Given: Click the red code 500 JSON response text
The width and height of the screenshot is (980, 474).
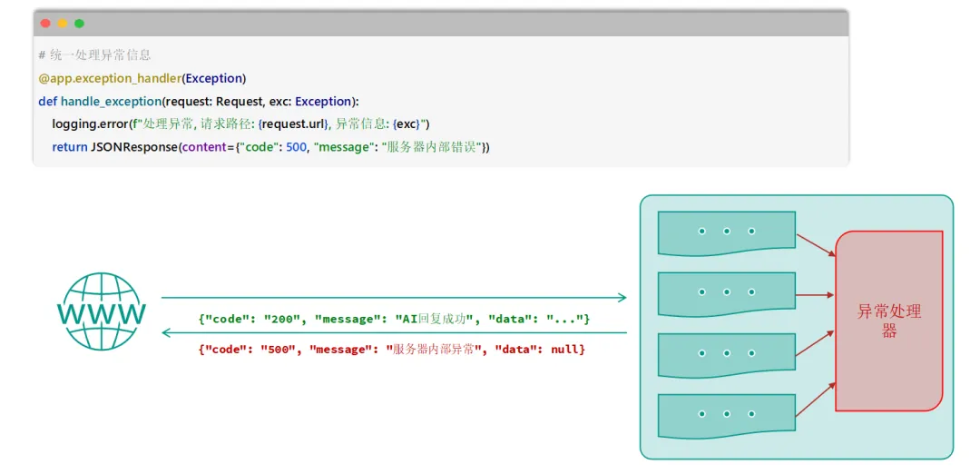Looking at the screenshot, I should pos(392,351).
